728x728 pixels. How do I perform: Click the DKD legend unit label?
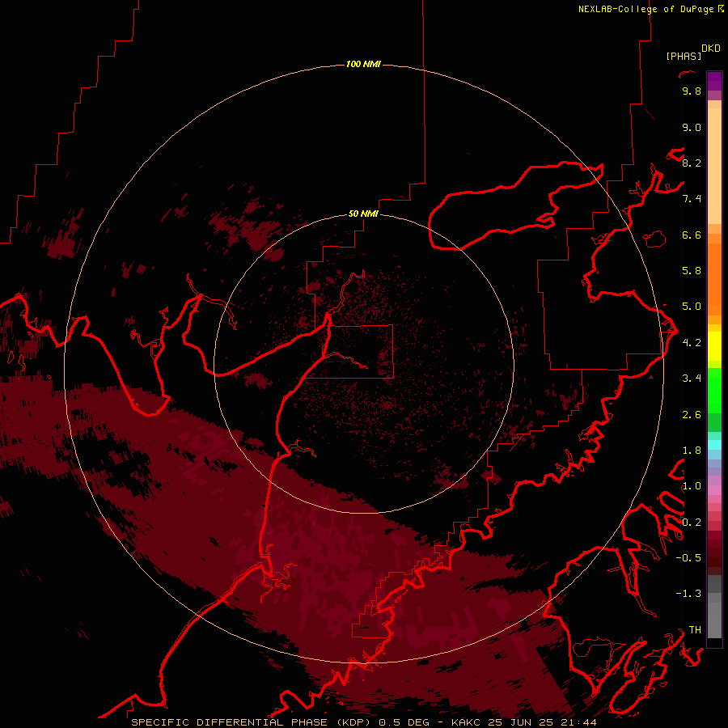711,49
